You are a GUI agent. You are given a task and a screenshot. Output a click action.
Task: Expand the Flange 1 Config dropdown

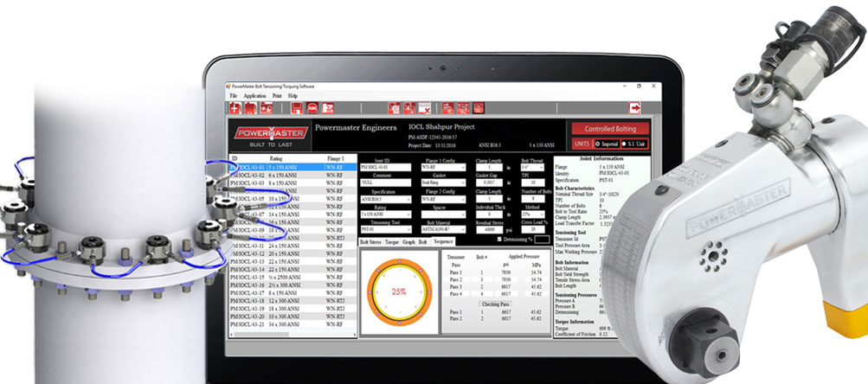pos(443,167)
